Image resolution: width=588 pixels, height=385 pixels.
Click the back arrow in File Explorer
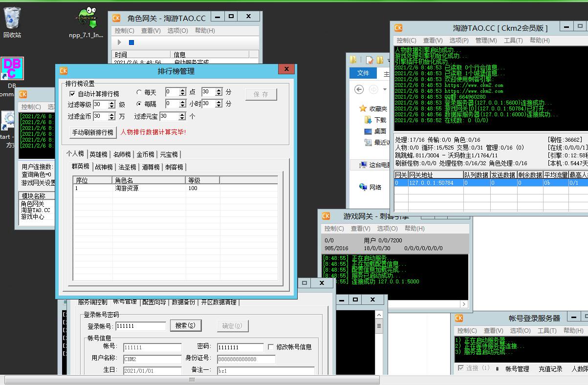point(359,89)
